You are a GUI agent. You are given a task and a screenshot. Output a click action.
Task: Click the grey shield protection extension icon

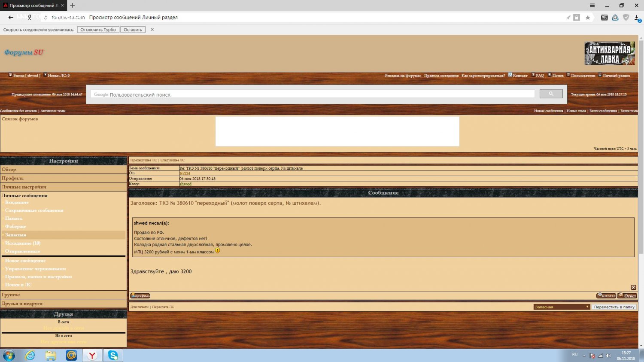click(626, 18)
